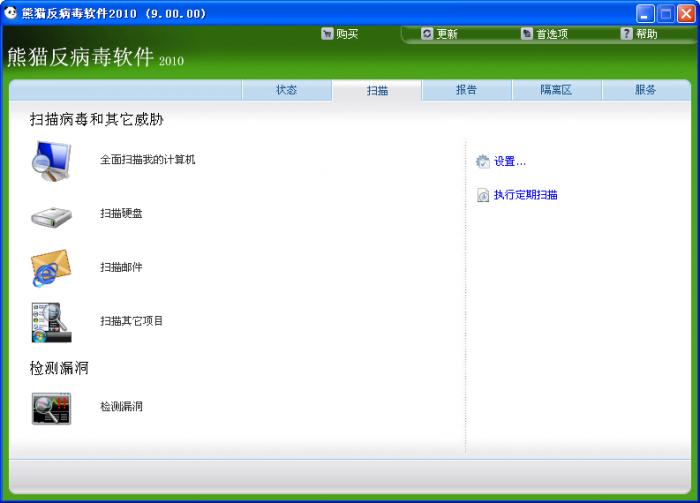This screenshot has width=700, height=503.
Task: Click 首选项 text in top bar
Action: (x=552, y=34)
